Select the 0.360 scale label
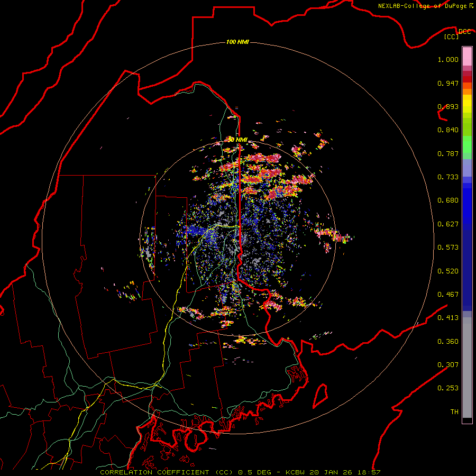476x476 pixels. point(448,342)
